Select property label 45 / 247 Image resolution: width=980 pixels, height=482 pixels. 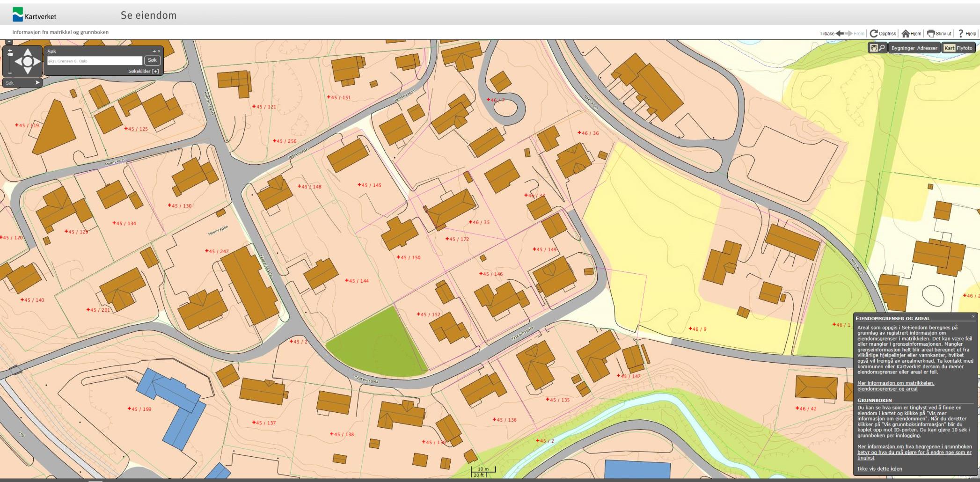217,251
